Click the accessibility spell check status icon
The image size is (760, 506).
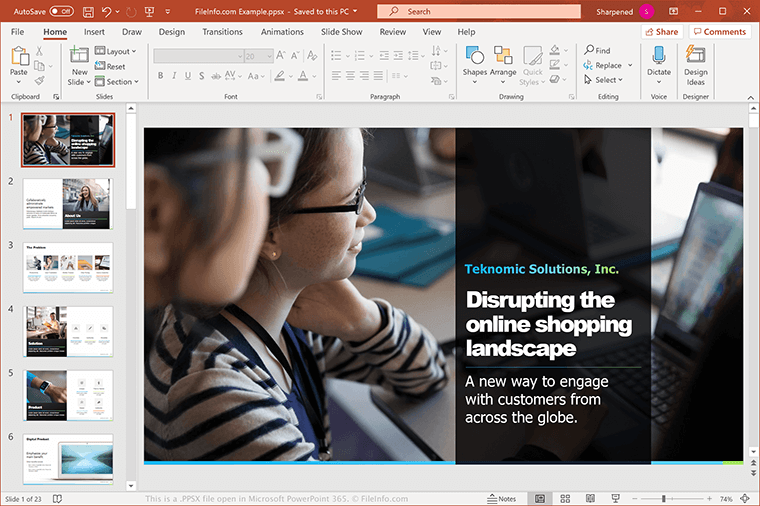pyautogui.click(x=57, y=499)
